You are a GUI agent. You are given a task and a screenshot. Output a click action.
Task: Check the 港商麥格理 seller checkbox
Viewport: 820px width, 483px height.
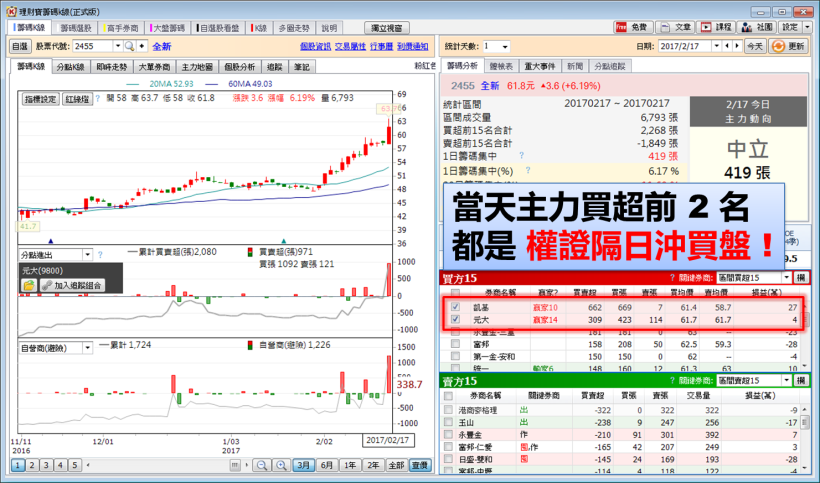tap(448, 410)
